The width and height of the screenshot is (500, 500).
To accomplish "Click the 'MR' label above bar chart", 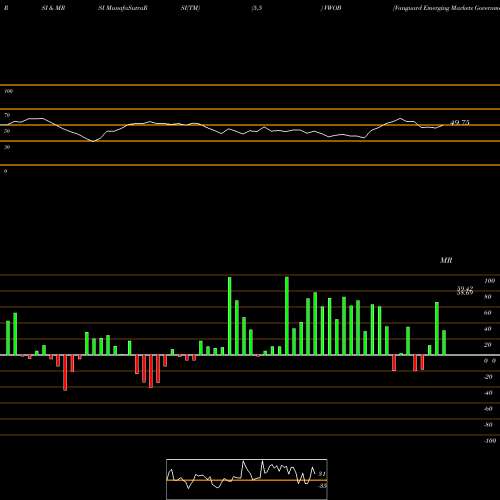I will pyautogui.click(x=446, y=260).
